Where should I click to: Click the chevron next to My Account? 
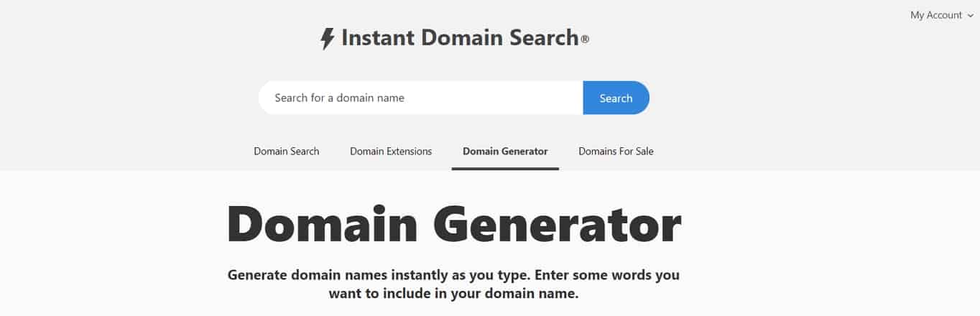[970, 16]
